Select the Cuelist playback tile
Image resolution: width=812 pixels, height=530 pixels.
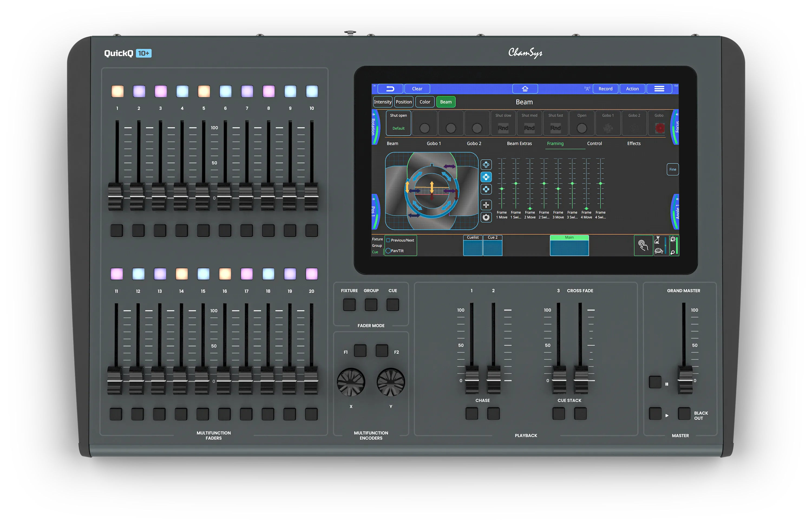(473, 245)
